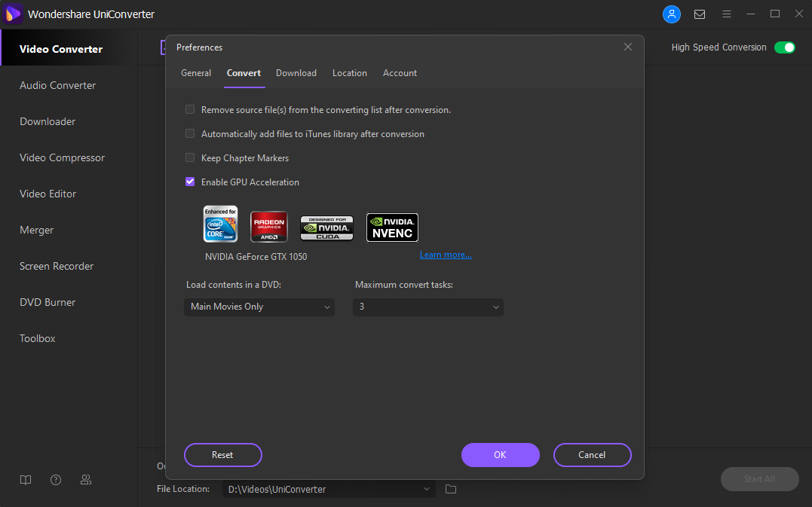Check Remove source files after conversion
This screenshot has width=812, height=507.
190,110
